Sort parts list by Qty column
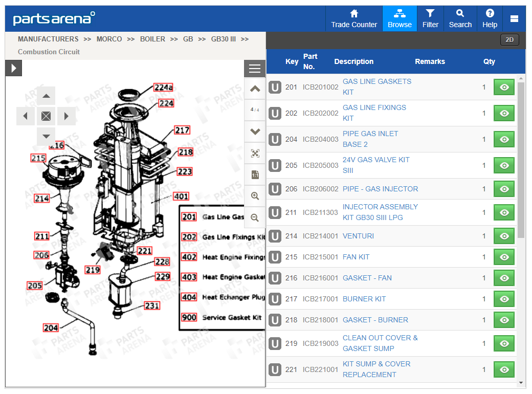The height and width of the screenshot is (394, 532). click(x=489, y=61)
